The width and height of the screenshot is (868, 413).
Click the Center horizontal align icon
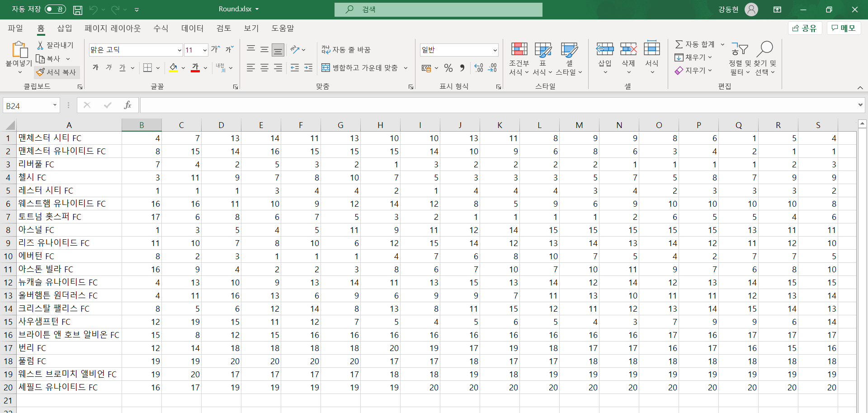pyautogui.click(x=264, y=68)
